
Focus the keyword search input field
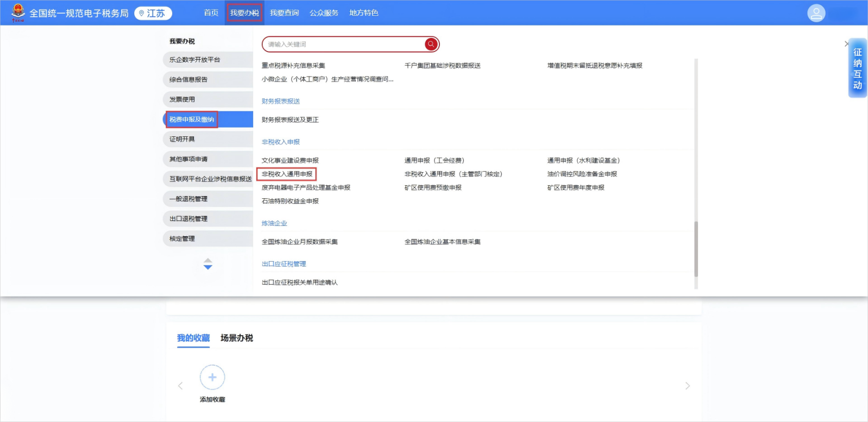click(x=345, y=44)
